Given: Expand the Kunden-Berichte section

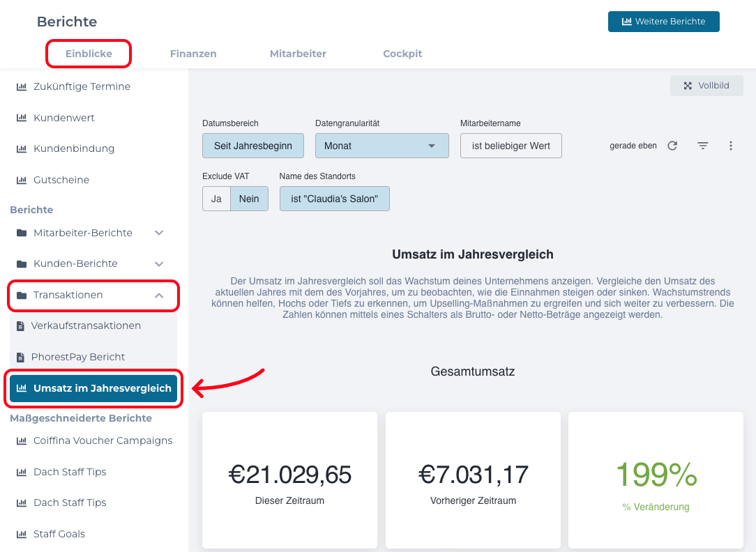Looking at the screenshot, I should 159,264.
